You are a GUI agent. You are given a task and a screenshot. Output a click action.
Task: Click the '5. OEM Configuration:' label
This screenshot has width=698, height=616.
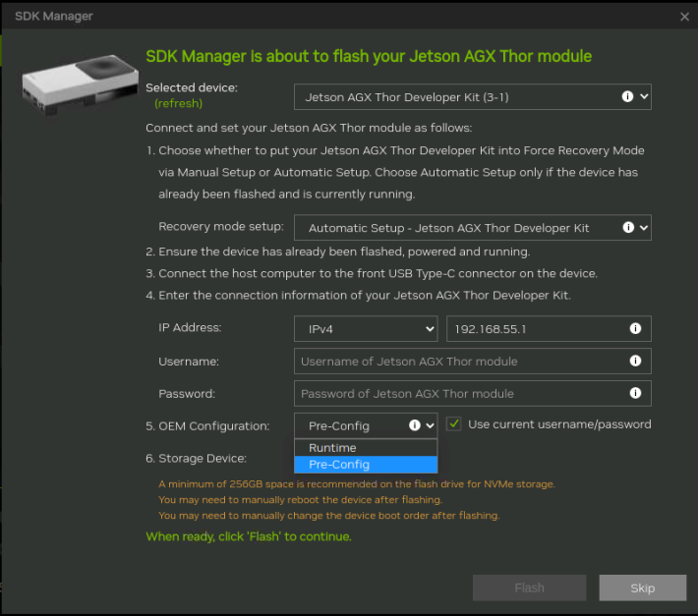[207, 426]
